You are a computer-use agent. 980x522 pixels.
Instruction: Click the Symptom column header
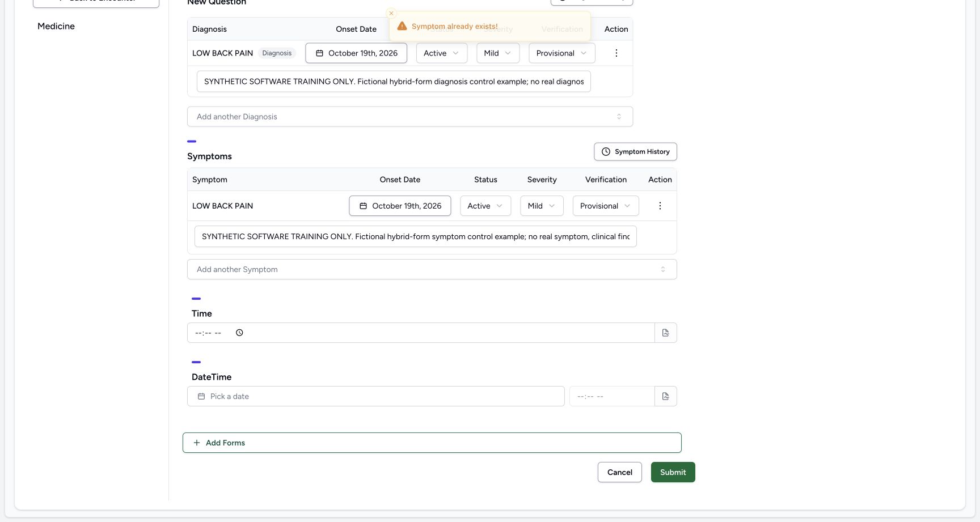coord(210,180)
